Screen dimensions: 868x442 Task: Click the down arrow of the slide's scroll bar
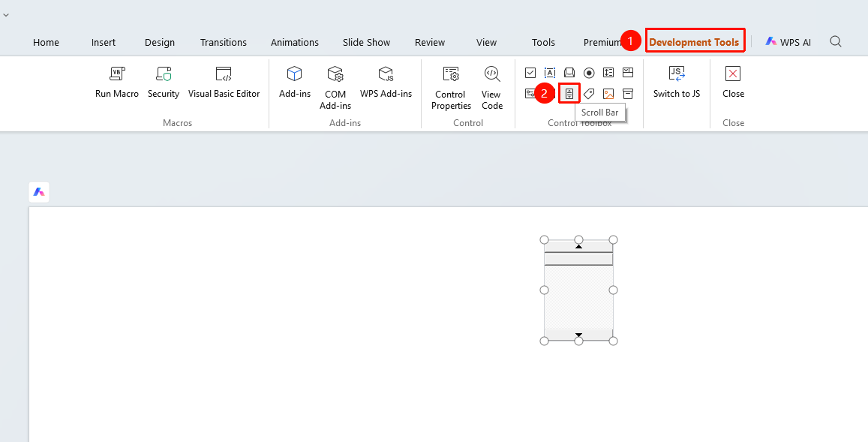point(578,335)
